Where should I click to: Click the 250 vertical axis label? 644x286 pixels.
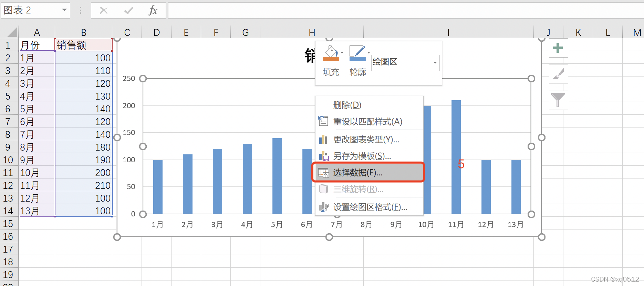[129, 79]
